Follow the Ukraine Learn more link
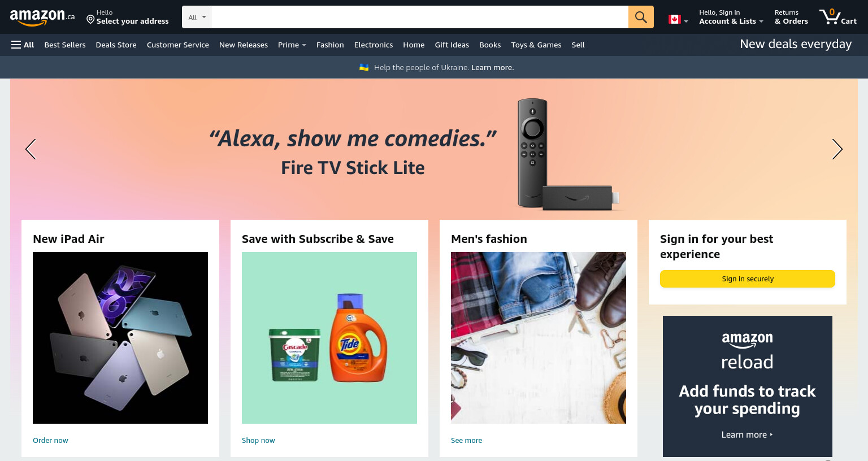This screenshot has height=461, width=868. point(492,67)
